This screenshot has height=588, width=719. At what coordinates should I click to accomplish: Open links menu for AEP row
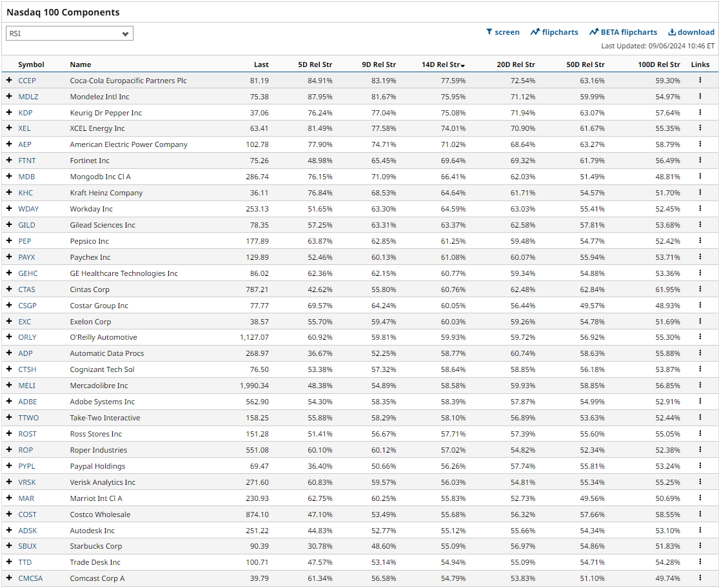coord(700,144)
